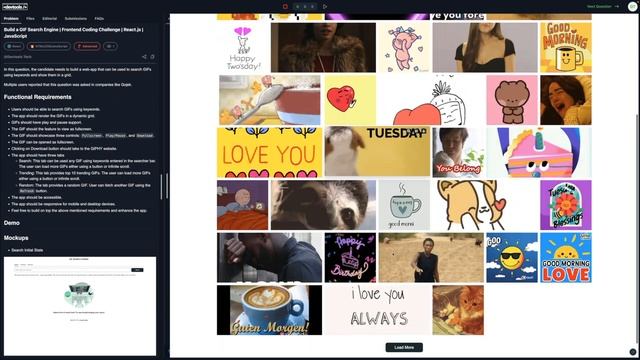Click the timer display in the top bar
The height and width of the screenshot is (360, 640).
[305, 7]
